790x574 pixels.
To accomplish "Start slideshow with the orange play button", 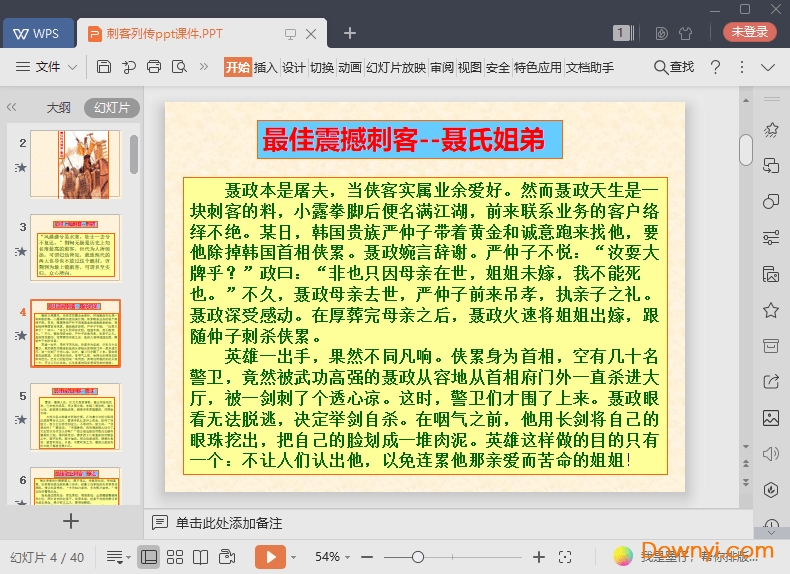I will (270, 557).
